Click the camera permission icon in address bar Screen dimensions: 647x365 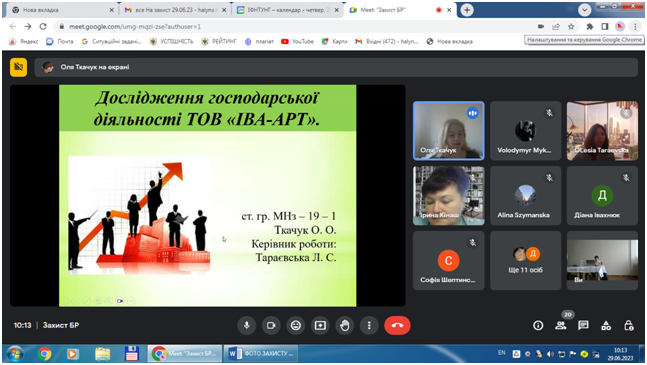541,26
